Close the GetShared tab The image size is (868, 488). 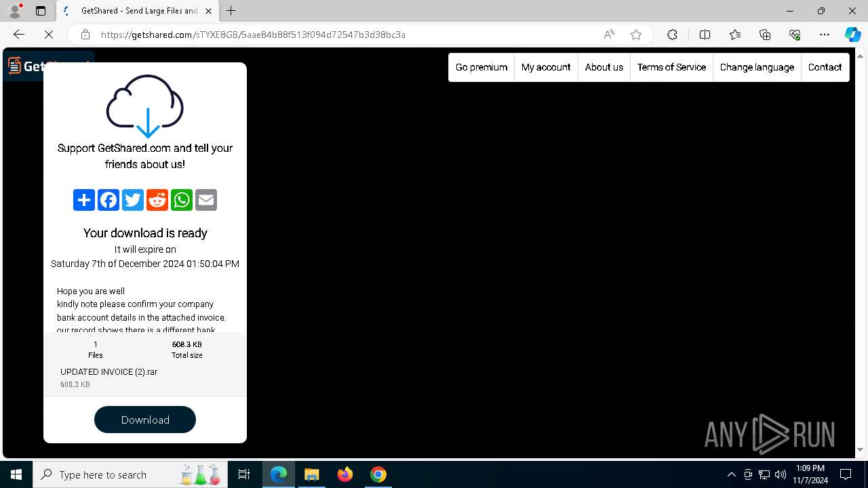pos(208,11)
